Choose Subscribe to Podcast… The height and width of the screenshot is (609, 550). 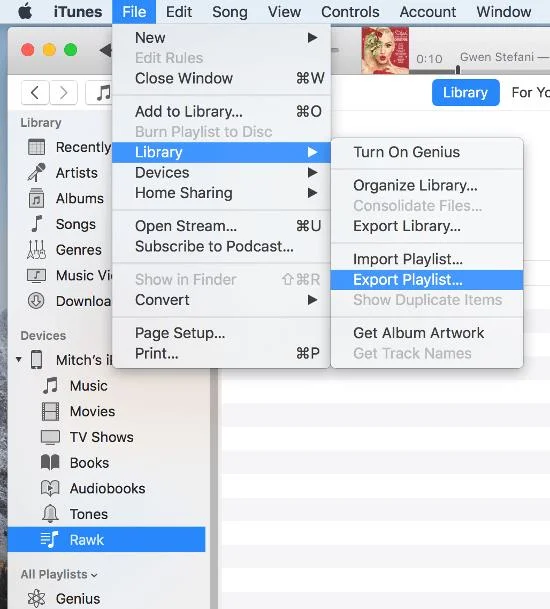tap(221, 247)
